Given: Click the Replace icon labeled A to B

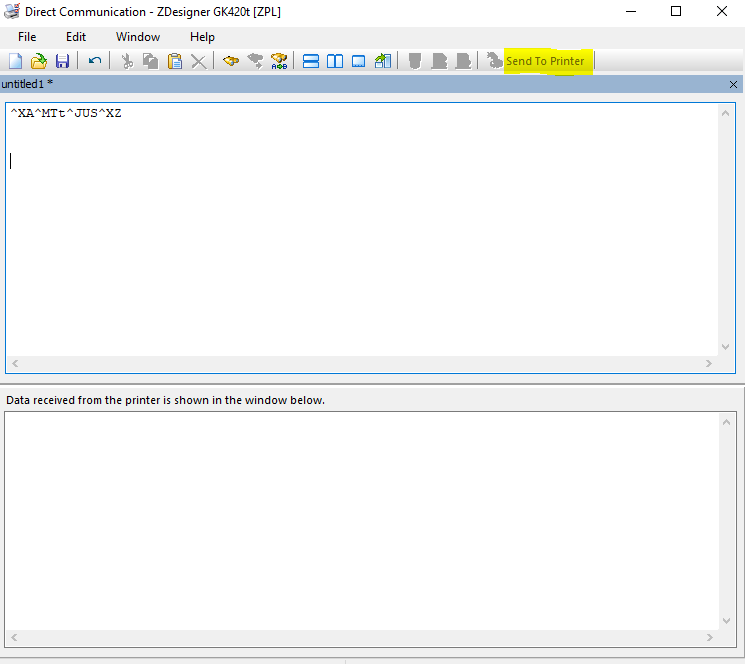Looking at the screenshot, I should pyautogui.click(x=279, y=61).
